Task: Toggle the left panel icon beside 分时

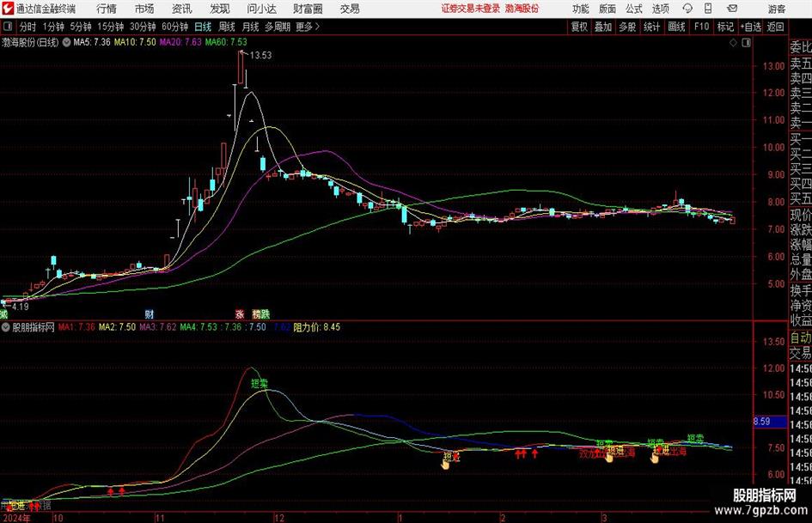Action: tap(8, 27)
